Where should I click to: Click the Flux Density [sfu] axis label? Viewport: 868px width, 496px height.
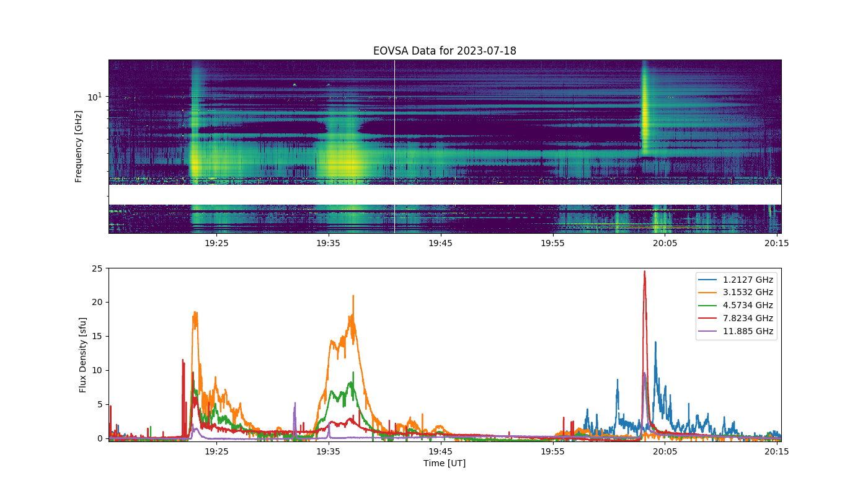pyautogui.click(x=83, y=355)
